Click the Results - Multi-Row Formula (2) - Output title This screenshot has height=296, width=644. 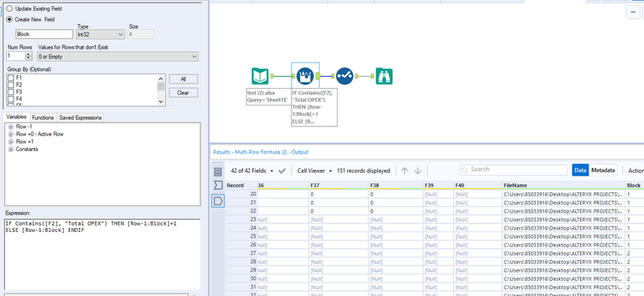pyautogui.click(x=260, y=152)
